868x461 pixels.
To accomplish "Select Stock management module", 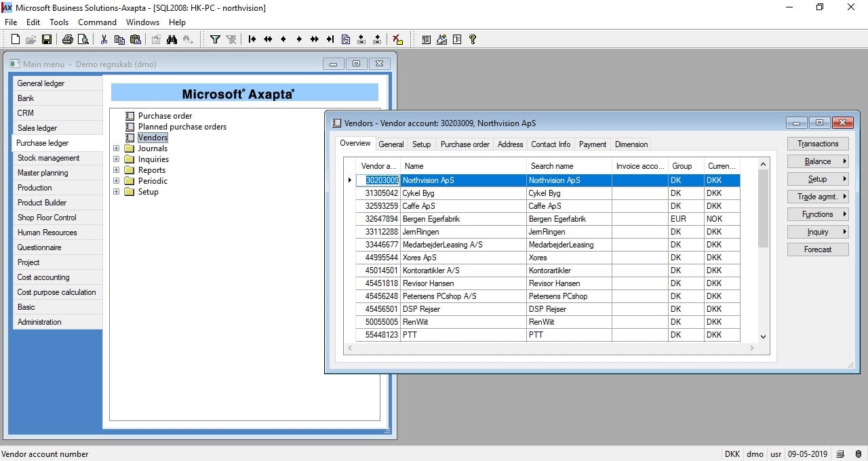I will point(57,158).
